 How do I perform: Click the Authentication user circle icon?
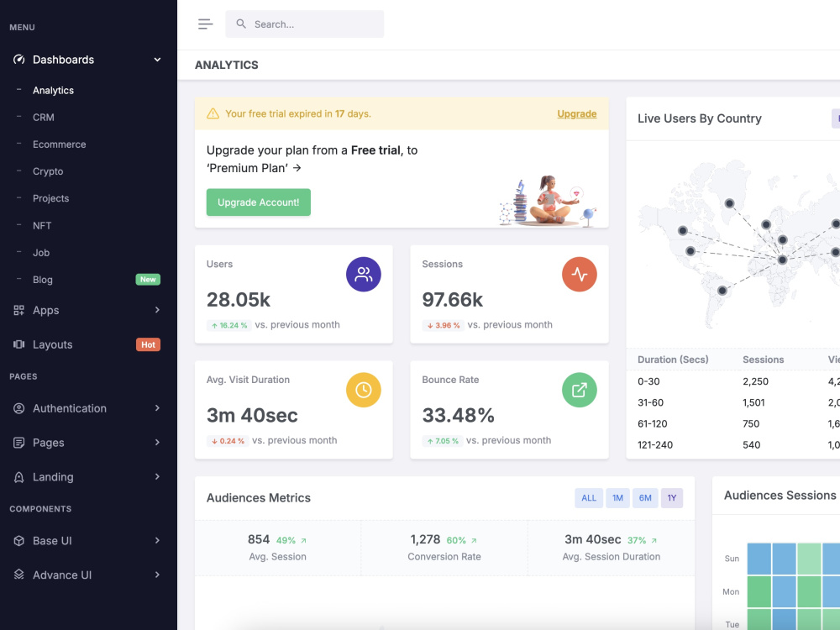(x=18, y=408)
